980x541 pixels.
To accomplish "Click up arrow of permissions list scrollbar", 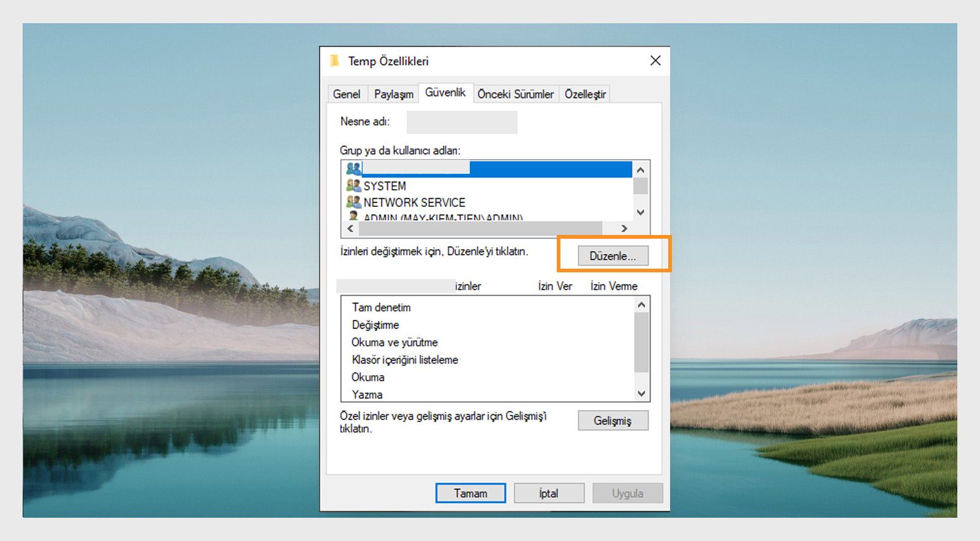I will pos(641,305).
